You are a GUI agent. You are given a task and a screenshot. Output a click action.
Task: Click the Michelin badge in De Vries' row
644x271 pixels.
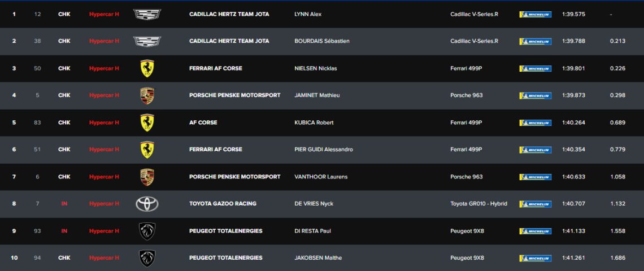535,204
